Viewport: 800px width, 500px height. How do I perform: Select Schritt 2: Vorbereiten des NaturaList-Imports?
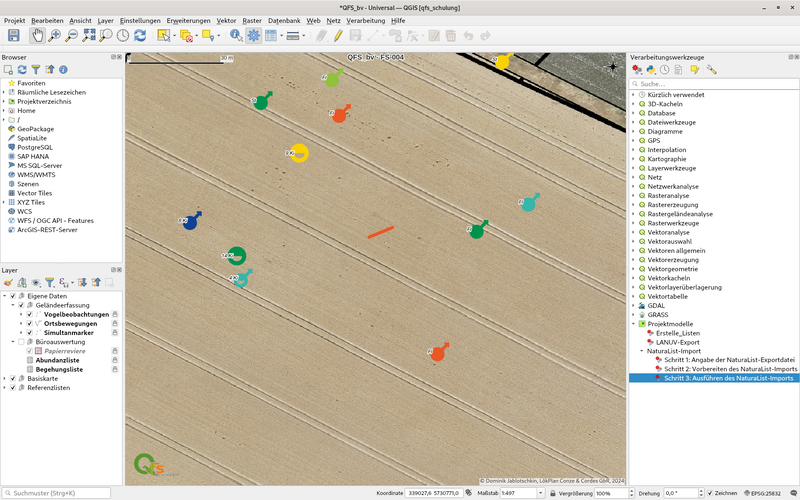730,369
